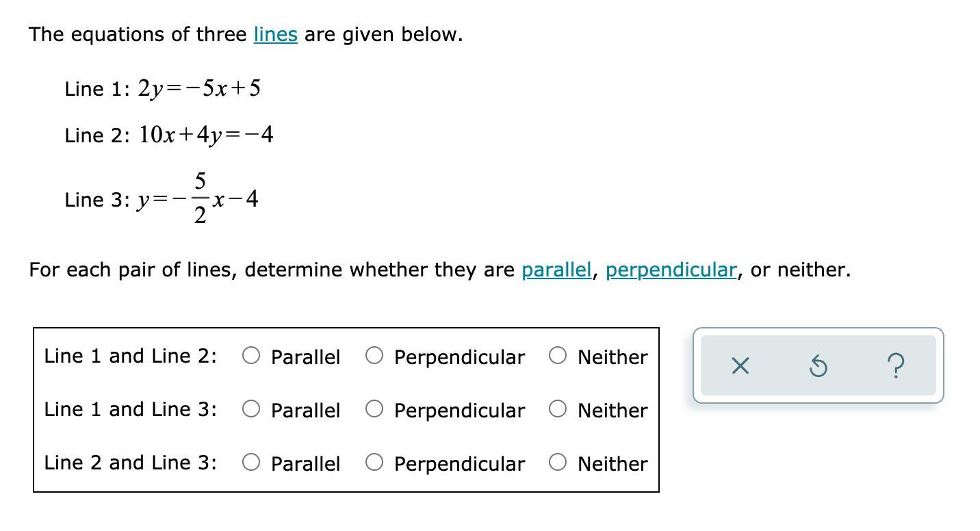Select Parallel for Line 1 and Line 2
The width and height of the screenshot is (980, 531).
pyautogui.click(x=251, y=355)
